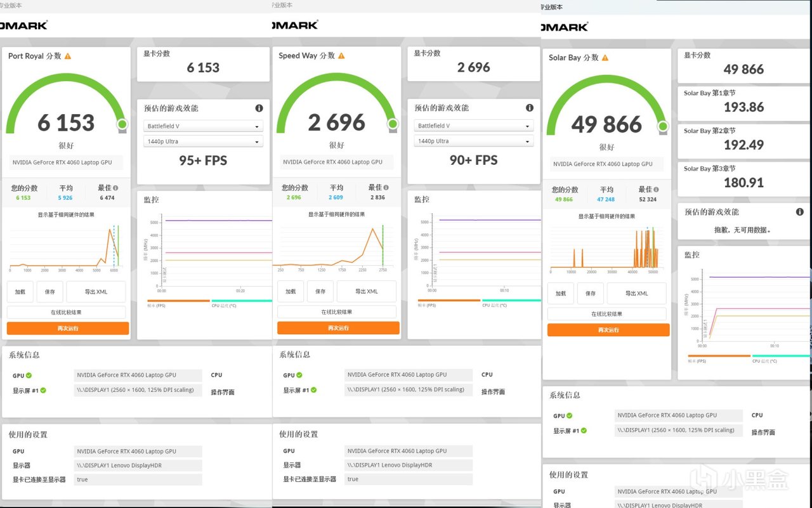
Task: Open the Solar Bay estimated game performance info icon
Action: tap(800, 212)
